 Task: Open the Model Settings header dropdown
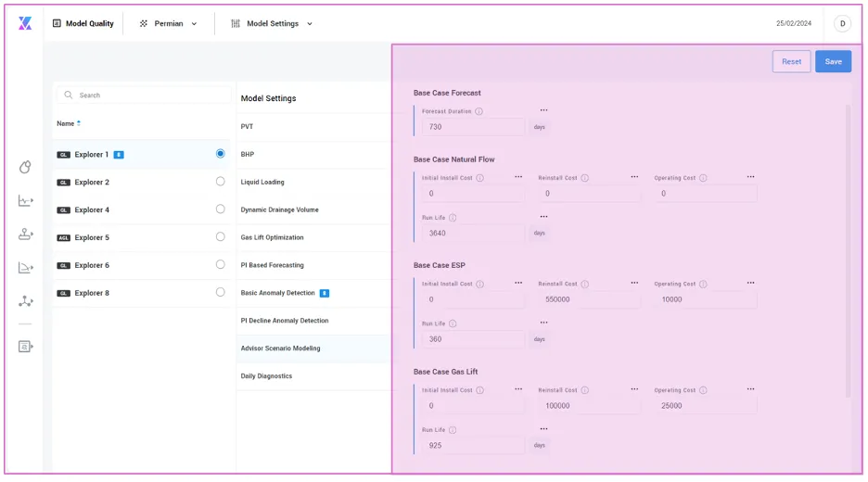(272, 23)
